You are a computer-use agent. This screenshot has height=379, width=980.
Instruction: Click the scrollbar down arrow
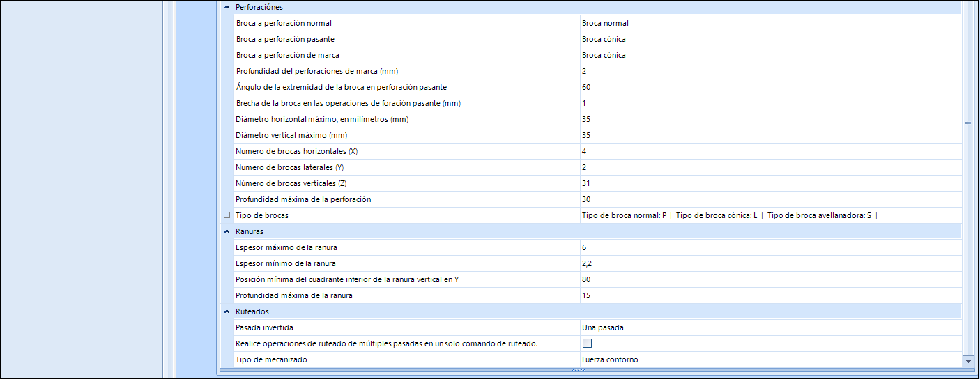[x=967, y=362]
